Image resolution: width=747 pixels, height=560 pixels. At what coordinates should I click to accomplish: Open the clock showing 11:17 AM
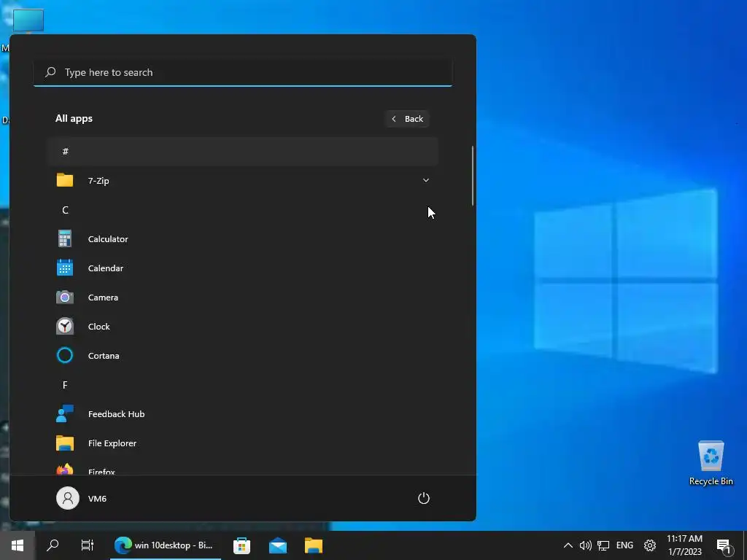pos(684,545)
